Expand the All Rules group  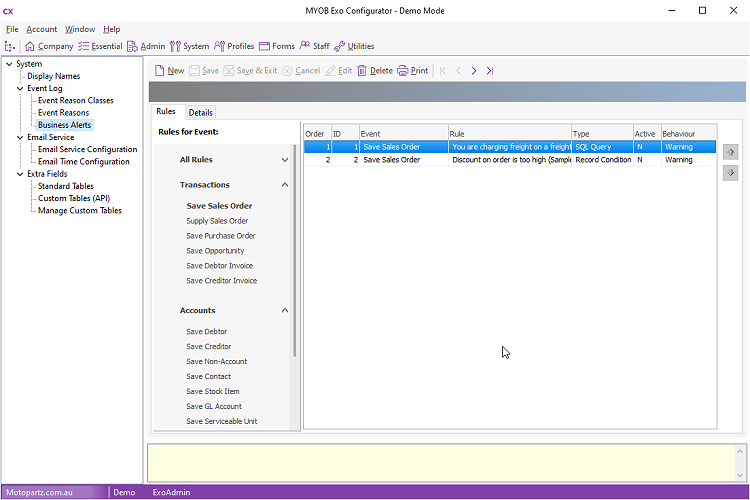(285, 160)
